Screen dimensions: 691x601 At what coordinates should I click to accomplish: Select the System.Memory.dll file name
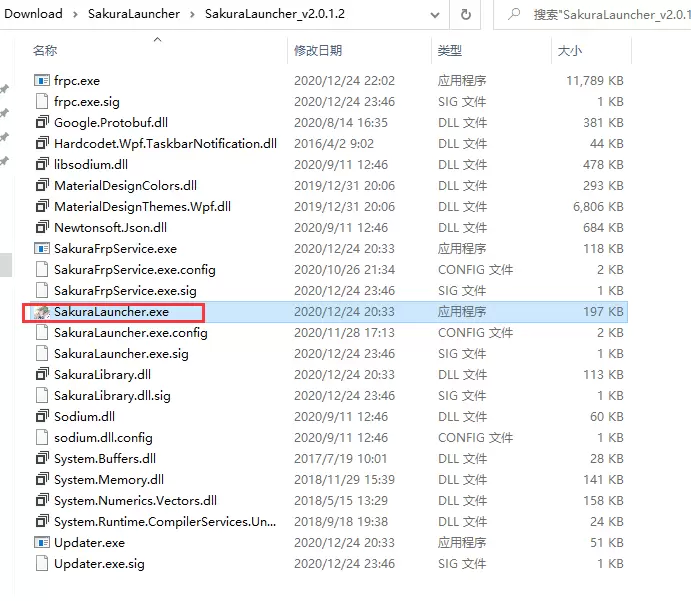coord(109,480)
